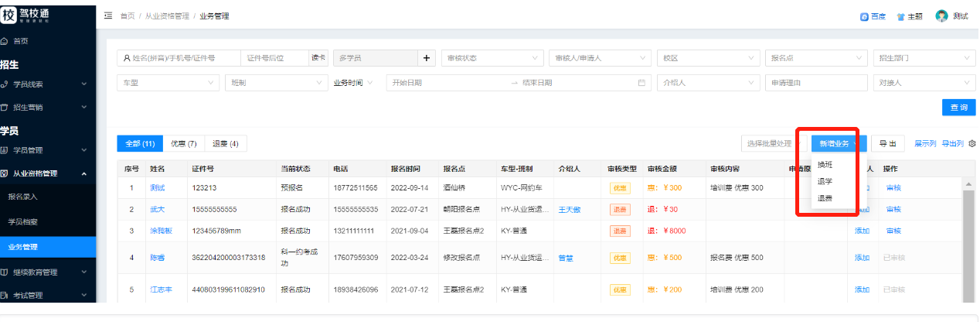The image size is (980, 322).
Task: Choose 换班 from the 新增业务 menu
Action: 825,165
